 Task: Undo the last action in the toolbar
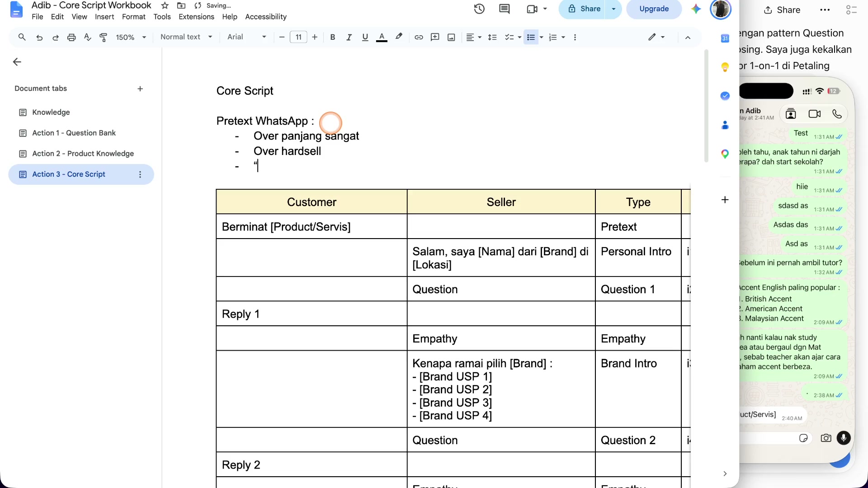click(x=39, y=37)
